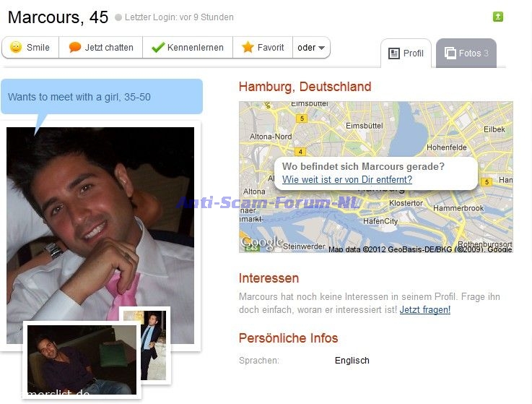
Task: Click the green checkmark Kennenlernen icon
Action: (158, 47)
